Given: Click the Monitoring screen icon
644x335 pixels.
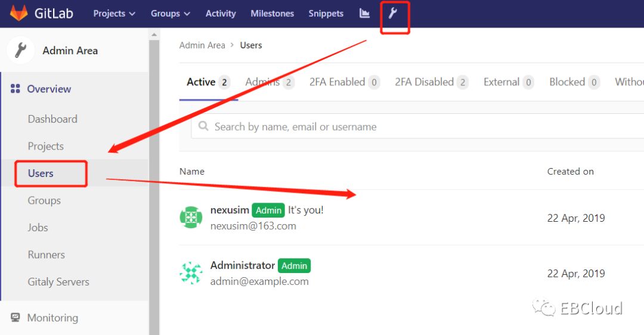Looking at the screenshot, I should click(16, 318).
